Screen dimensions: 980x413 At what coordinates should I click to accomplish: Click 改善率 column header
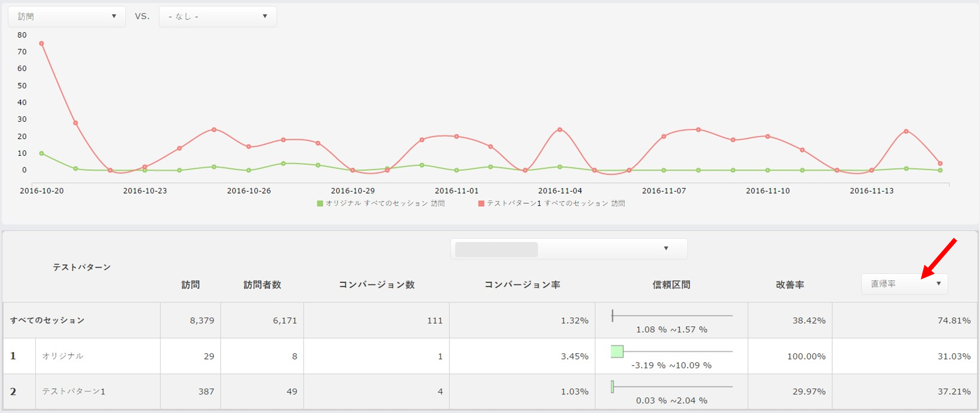pyautogui.click(x=790, y=285)
